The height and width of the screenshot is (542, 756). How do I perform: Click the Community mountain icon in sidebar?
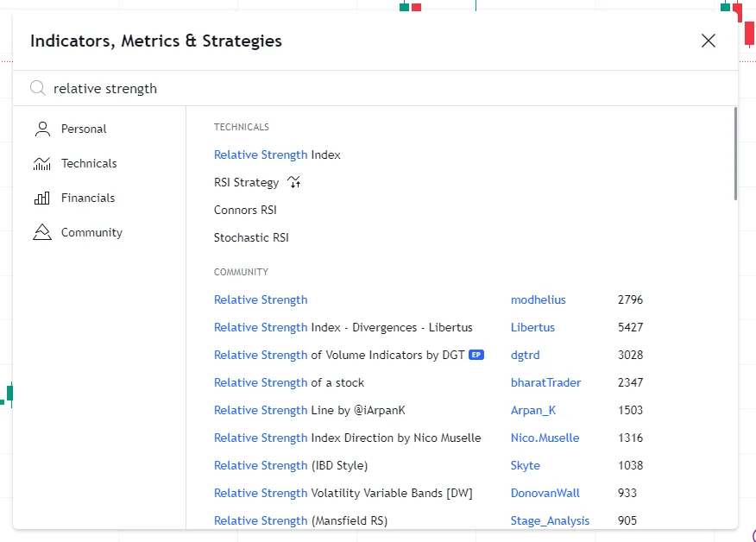pos(41,233)
